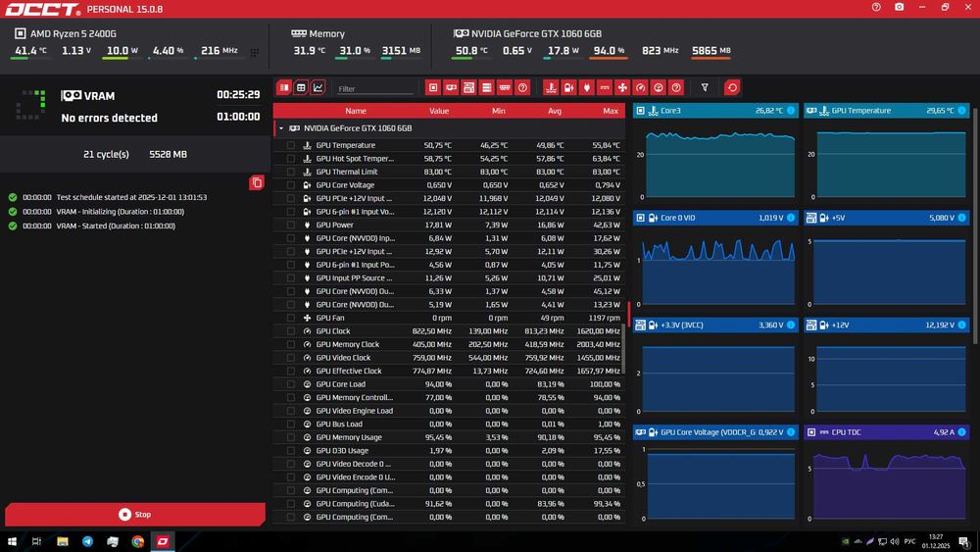Toggle the voltage sensor filter icon
Viewport: 980px width, 552px height.
point(568,87)
